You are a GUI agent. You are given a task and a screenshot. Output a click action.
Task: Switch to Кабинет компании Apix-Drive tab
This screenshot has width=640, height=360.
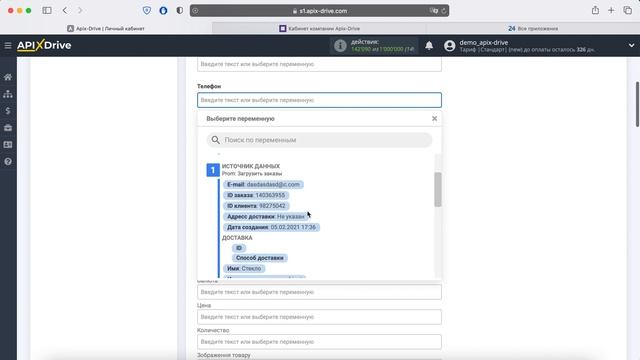pos(320,29)
